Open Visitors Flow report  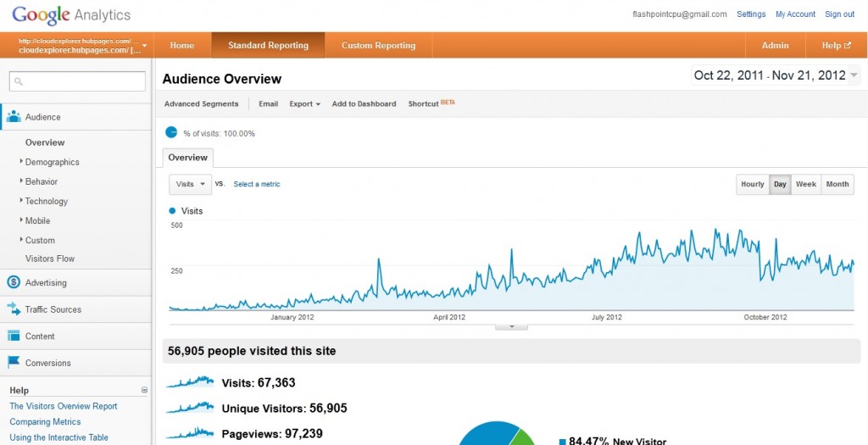50,259
